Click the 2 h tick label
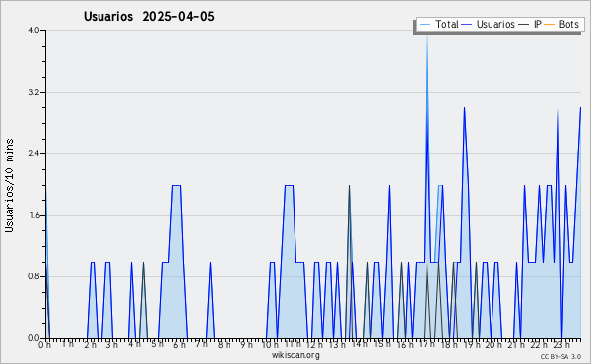Screen dimensions: 591x364 90,345
